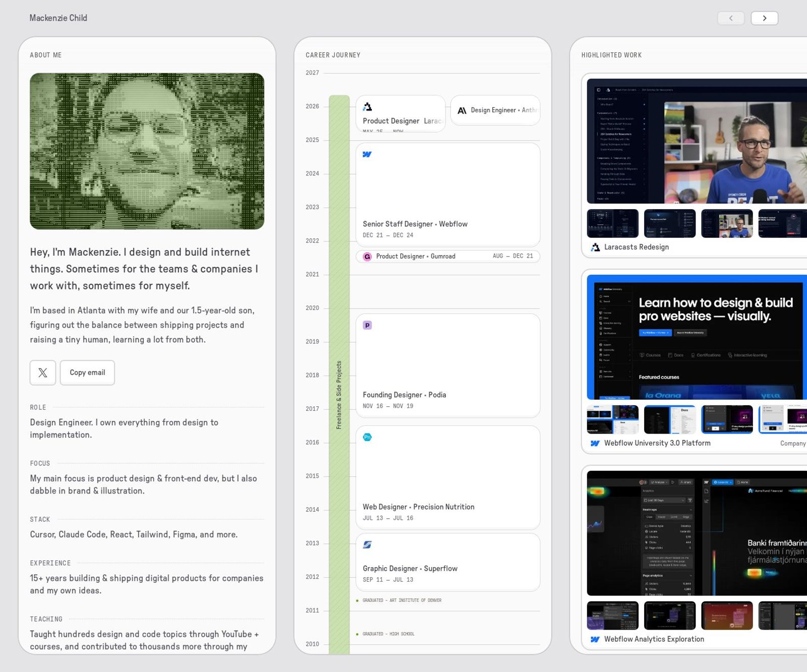Viewport: 807px width, 672px height.
Task: Open the Product Designer Gumroad entry
Action: [x=448, y=257]
